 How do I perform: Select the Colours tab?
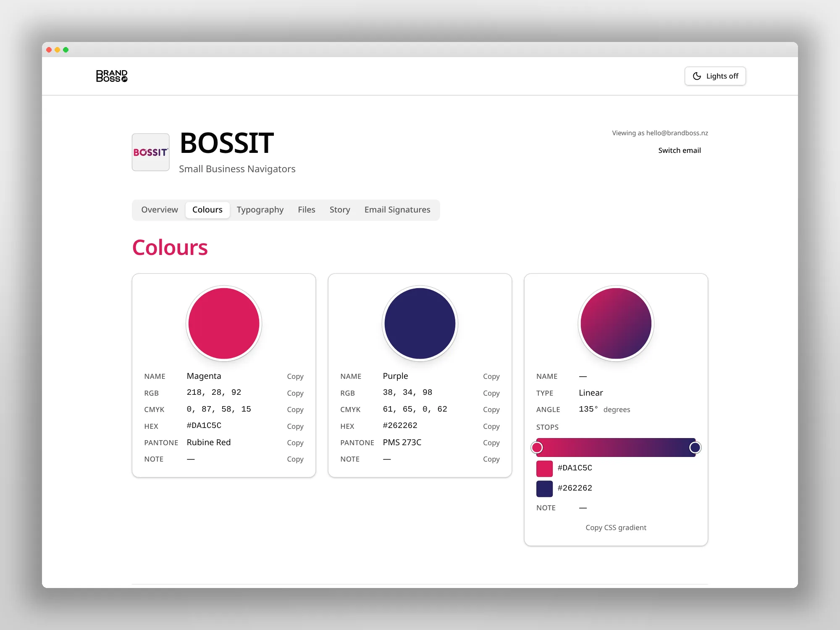207,210
